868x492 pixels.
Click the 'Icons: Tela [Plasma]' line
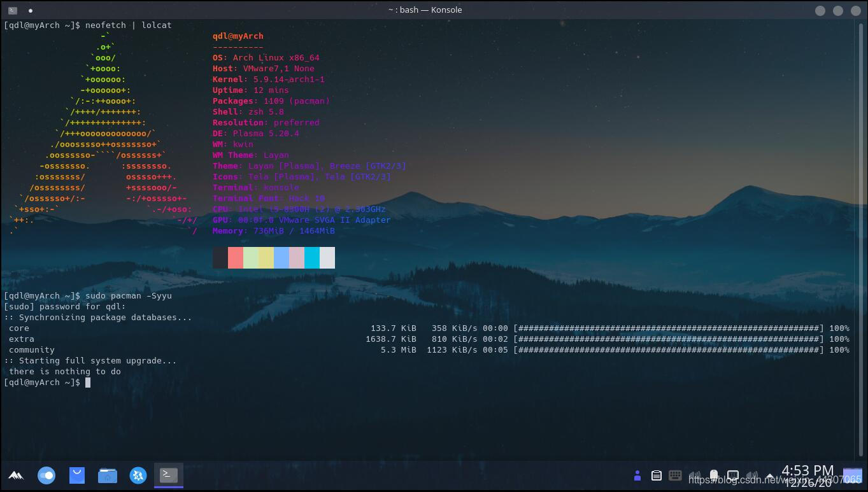(302, 176)
